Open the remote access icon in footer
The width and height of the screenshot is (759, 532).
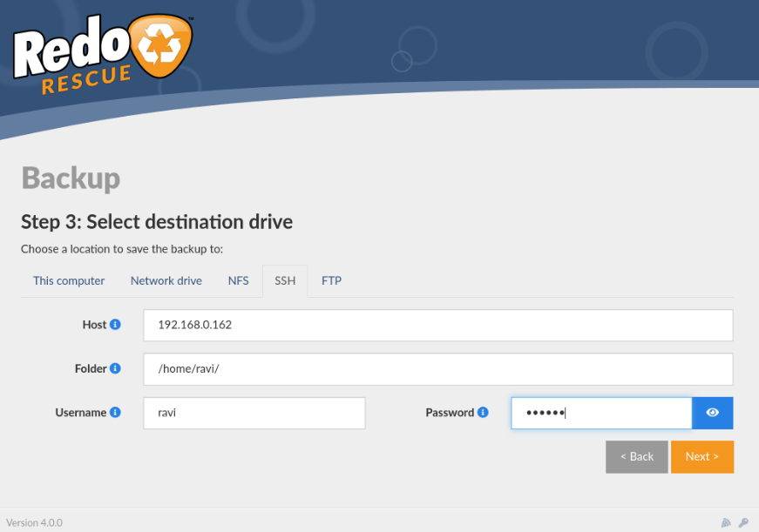[726, 522]
